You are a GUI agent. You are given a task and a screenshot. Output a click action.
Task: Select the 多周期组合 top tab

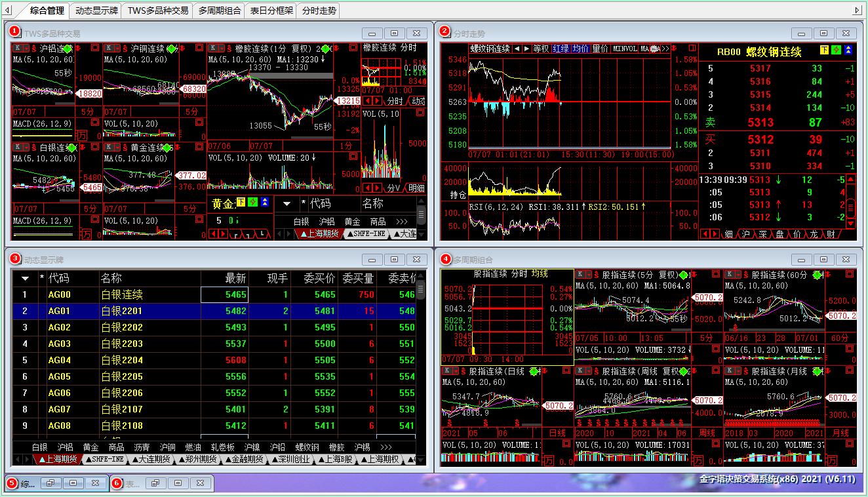tap(220, 10)
